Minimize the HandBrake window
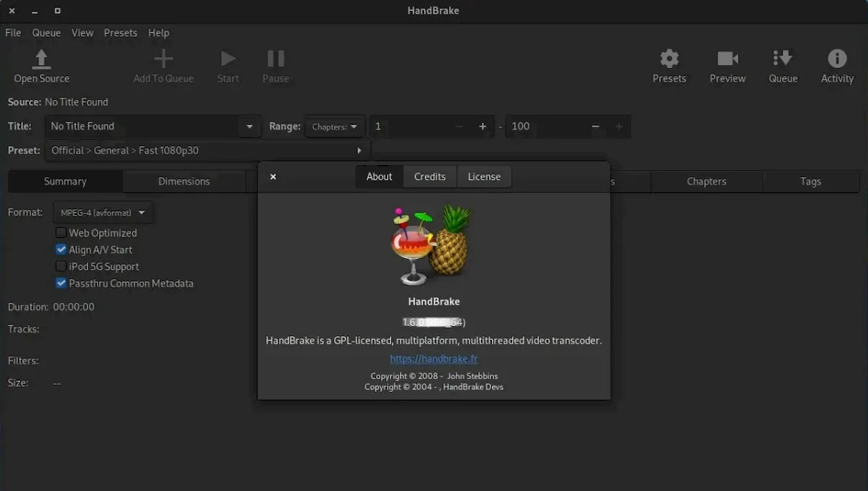This screenshot has height=491, width=868. click(34, 10)
